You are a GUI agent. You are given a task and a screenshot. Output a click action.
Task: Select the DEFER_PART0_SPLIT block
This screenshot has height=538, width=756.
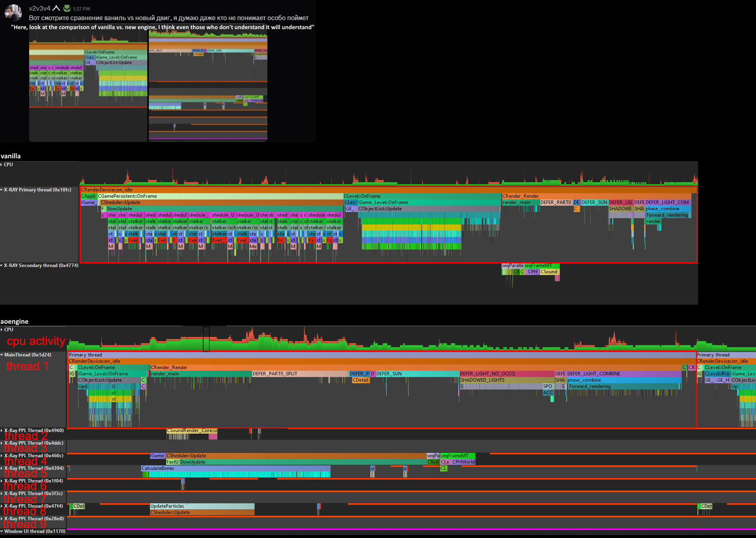[300, 374]
